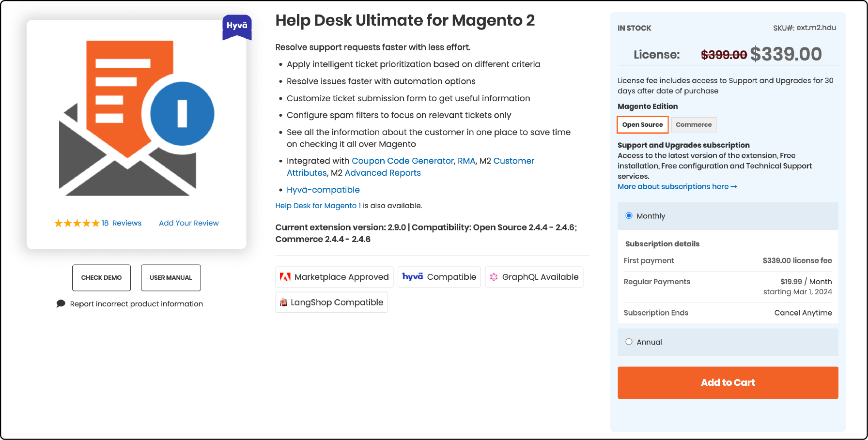
Task: Click the crossed-out $399.00 price
Action: 724,55
